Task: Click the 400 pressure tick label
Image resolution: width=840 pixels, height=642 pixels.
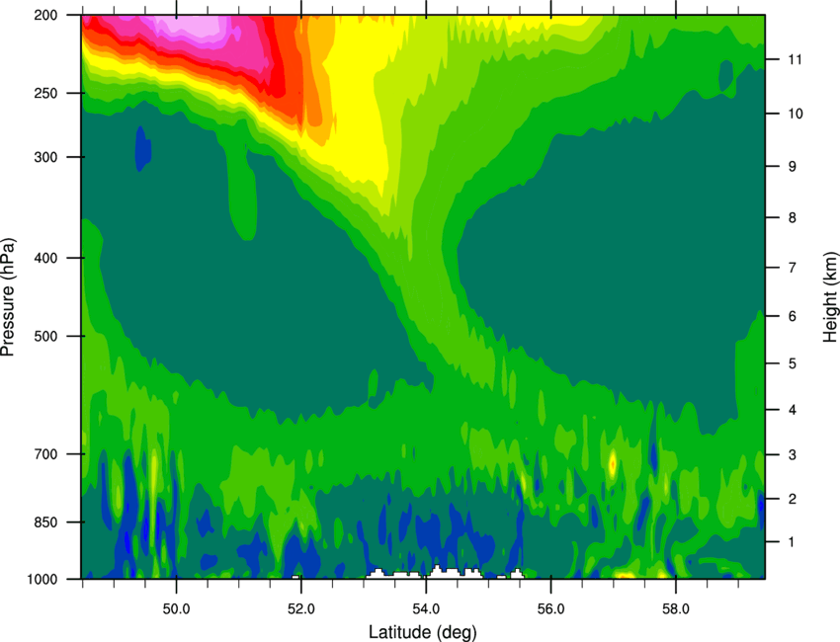Action: pyautogui.click(x=45, y=258)
